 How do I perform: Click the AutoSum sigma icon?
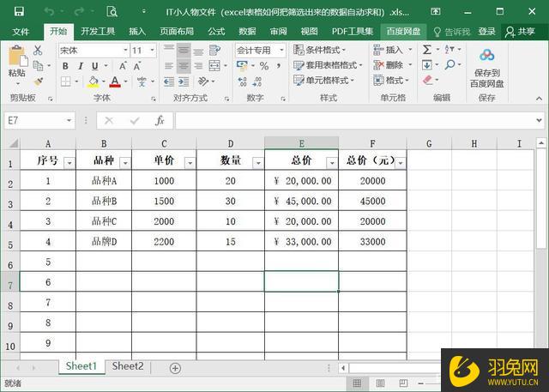(x=426, y=50)
